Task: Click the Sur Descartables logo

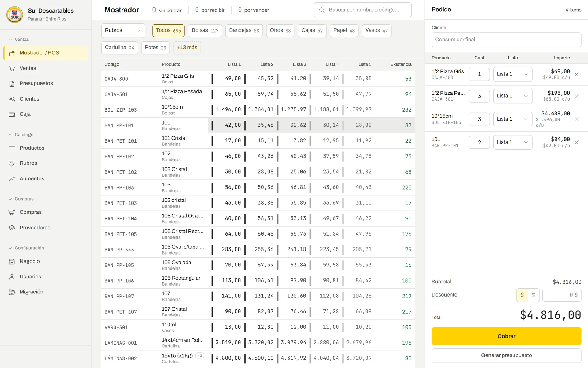Action: coord(15,15)
